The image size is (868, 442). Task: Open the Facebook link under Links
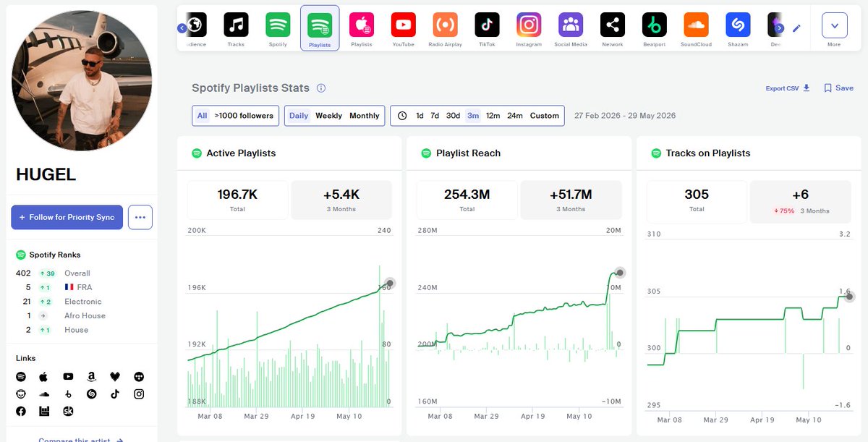point(21,411)
